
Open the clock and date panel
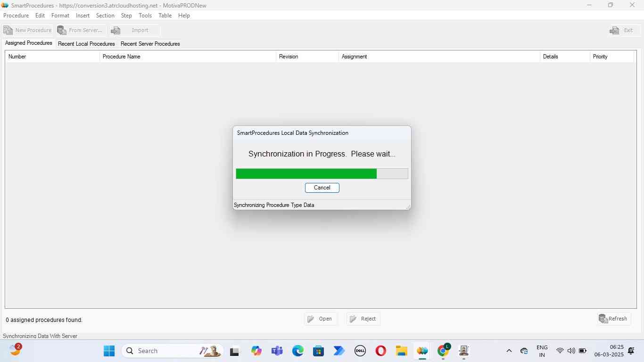pos(609,351)
